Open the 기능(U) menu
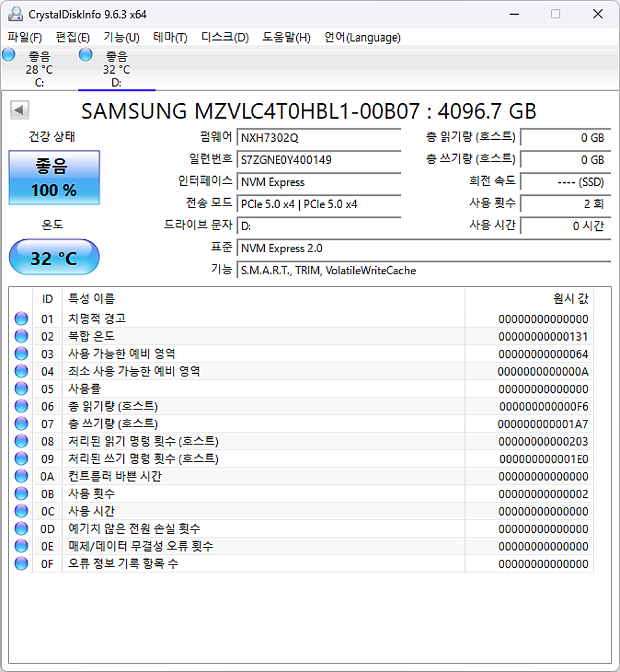Screen dimensions: 620x672 pyautogui.click(x=120, y=37)
